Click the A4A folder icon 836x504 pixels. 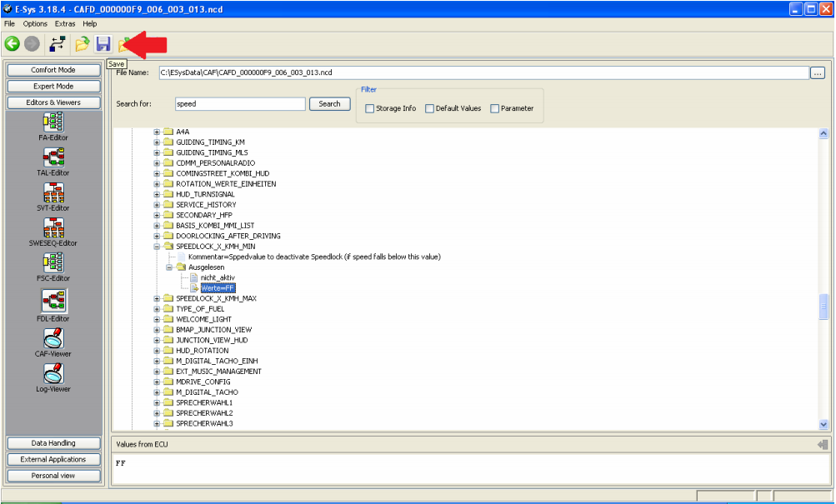pos(168,132)
